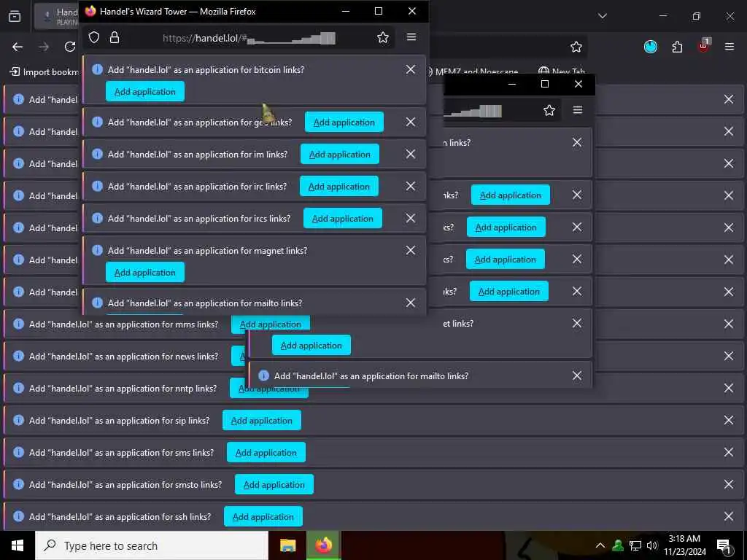This screenshot has width=747, height=560.
Task: Dismiss the nntp links notification in main window
Action: point(729,388)
